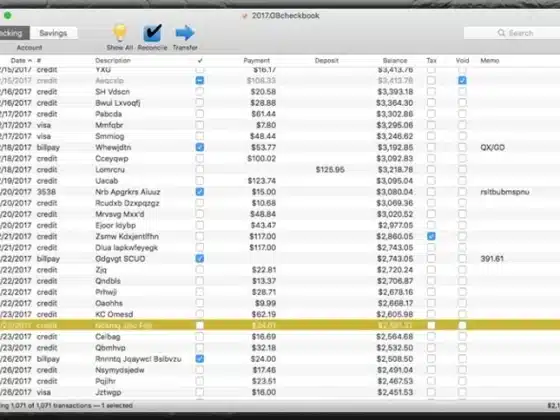The image size is (560, 420).
Task: Select the Oaohhs transaction
Action: click(x=280, y=303)
